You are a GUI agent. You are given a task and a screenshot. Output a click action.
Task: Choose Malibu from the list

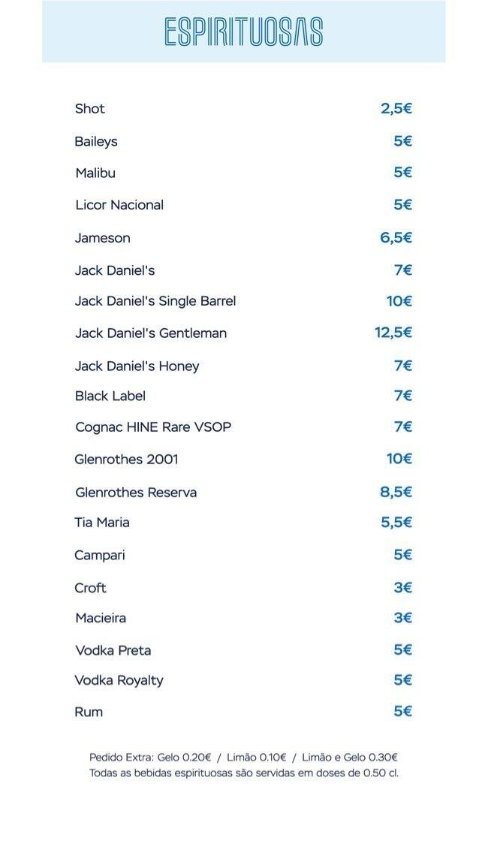point(95,173)
